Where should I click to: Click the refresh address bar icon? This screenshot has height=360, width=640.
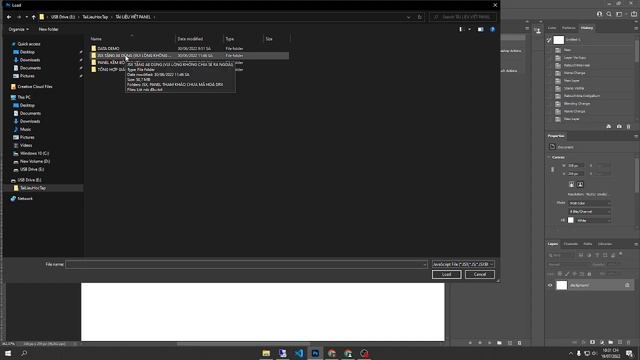coord(420,17)
